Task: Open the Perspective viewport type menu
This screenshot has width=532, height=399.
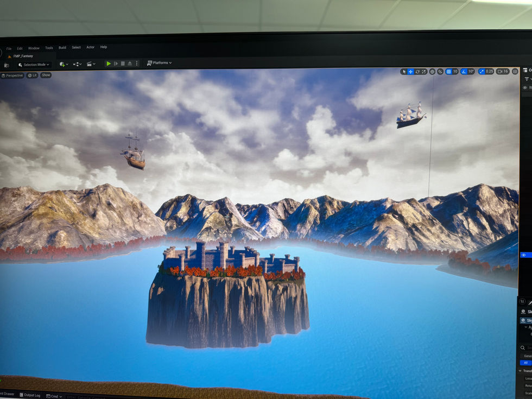Action: coord(12,75)
